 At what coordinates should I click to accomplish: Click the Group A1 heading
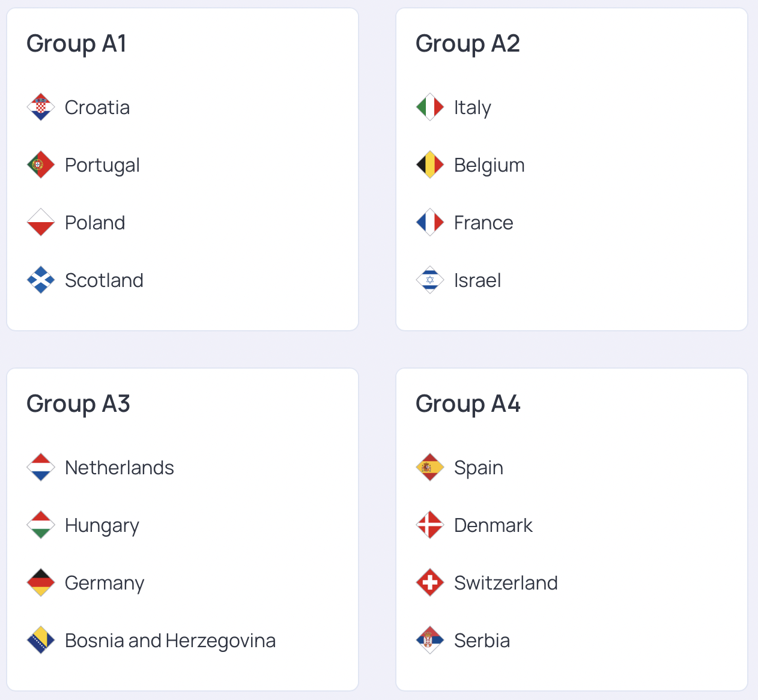pyautogui.click(x=76, y=44)
